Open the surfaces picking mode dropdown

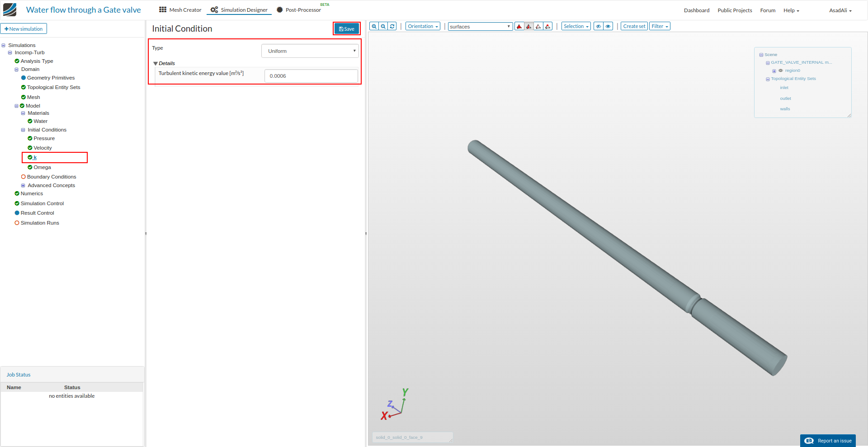pos(480,27)
